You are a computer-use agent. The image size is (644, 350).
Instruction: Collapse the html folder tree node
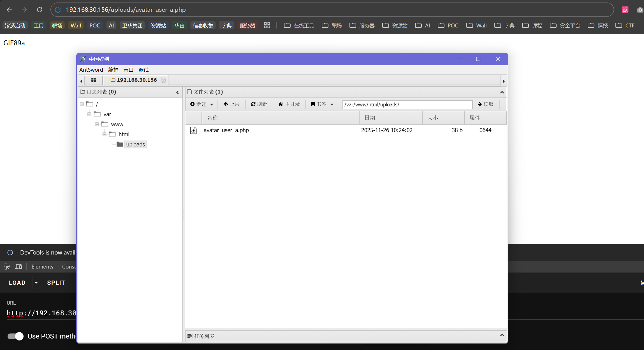coord(105,134)
